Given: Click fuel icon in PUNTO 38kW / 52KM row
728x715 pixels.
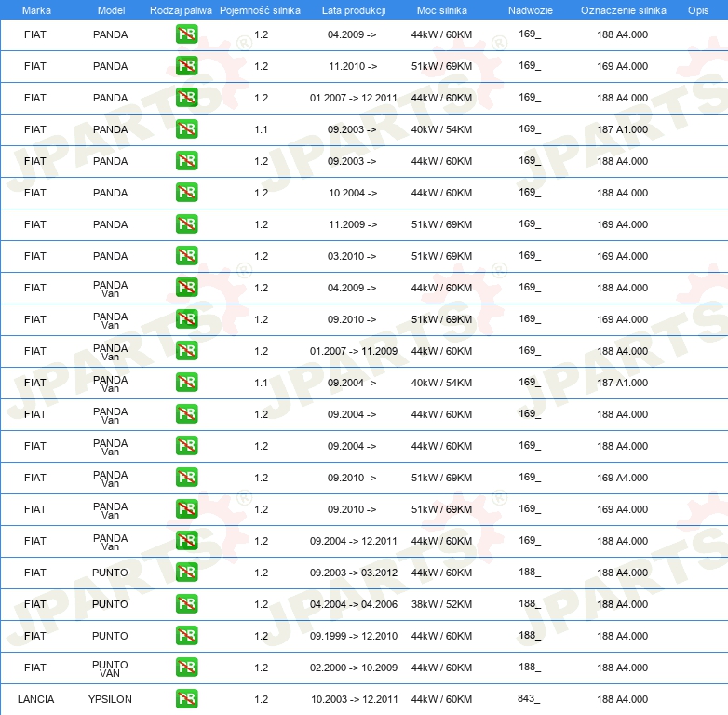Looking at the screenshot, I should [186, 604].
